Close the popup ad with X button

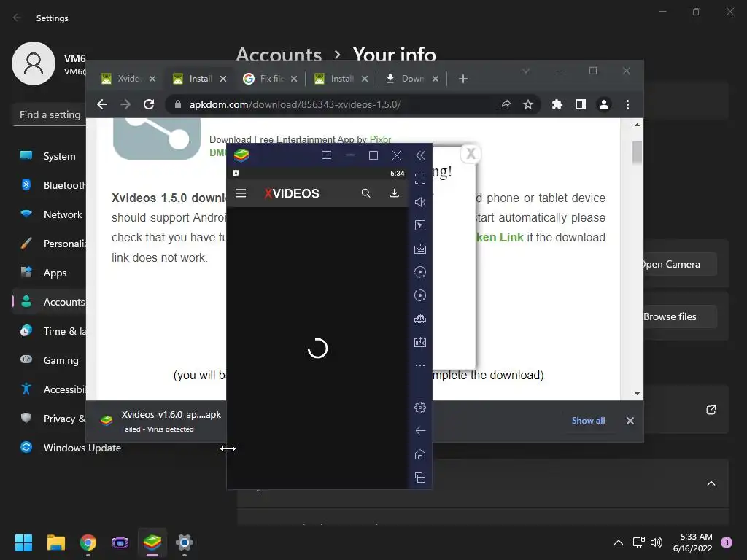pyautogui.click(x=471, y=154)
